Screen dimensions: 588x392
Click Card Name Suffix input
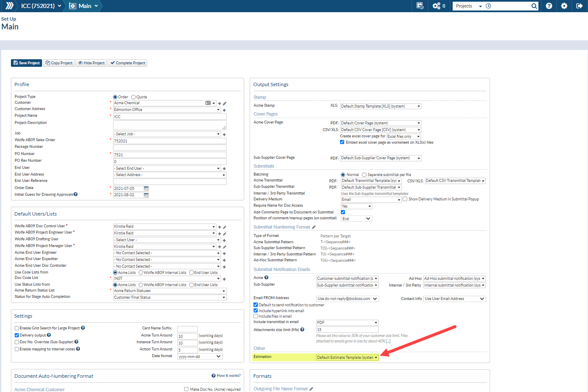tap(187, 329)
